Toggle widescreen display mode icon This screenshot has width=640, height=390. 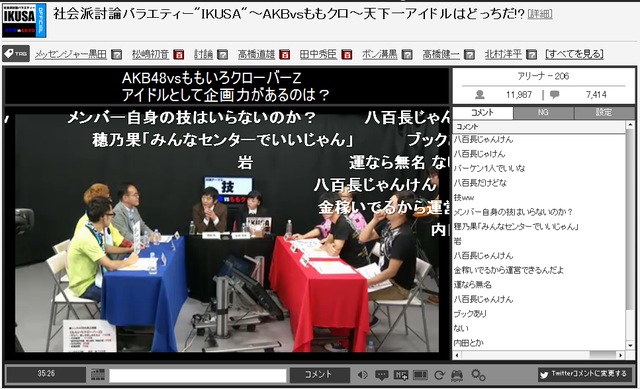[420, 375]
